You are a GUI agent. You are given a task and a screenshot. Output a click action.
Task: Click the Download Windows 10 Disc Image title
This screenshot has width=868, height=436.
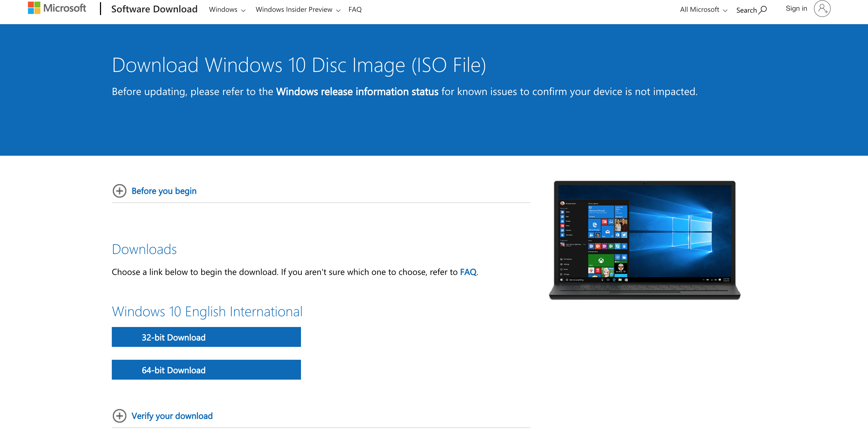(299, 65)
